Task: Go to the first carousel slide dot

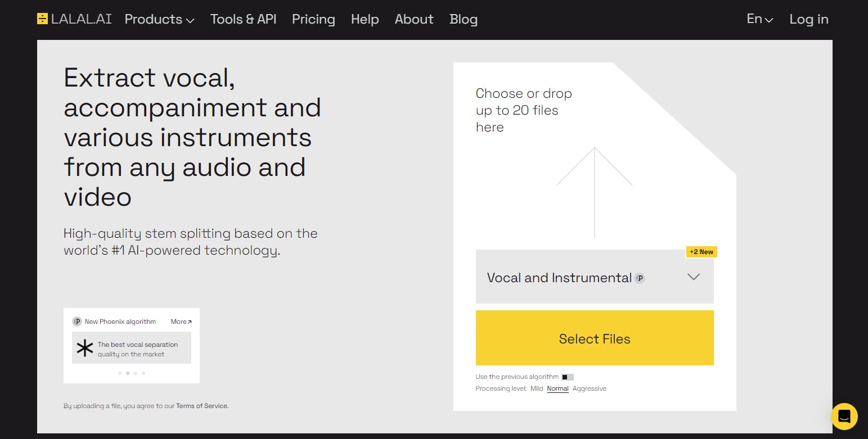Action: click(x=120, y=373)
